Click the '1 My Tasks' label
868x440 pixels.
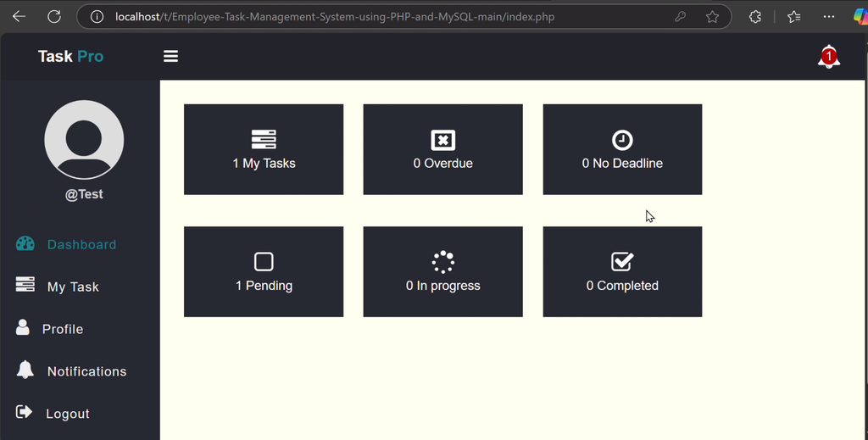(264, 164)
